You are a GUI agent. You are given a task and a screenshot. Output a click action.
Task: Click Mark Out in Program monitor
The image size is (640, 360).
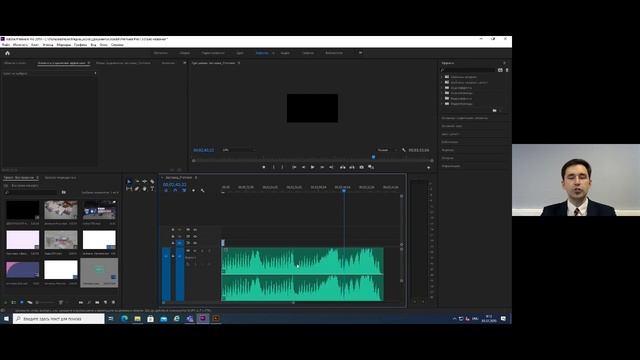tap(282, 167)
